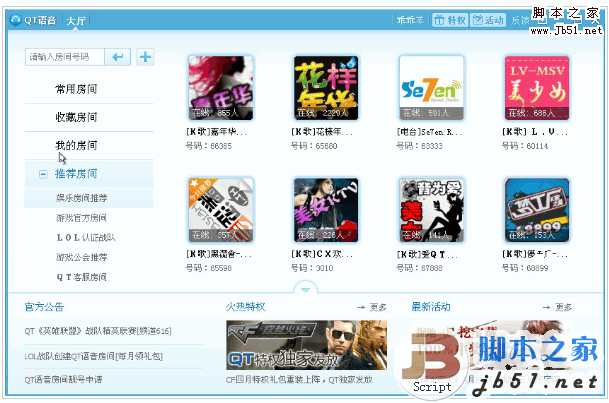Image resolution: width=609 pixels, height=403 pixels.
Task: Click room title for number 66365
Action: click(x=216, y=132)
